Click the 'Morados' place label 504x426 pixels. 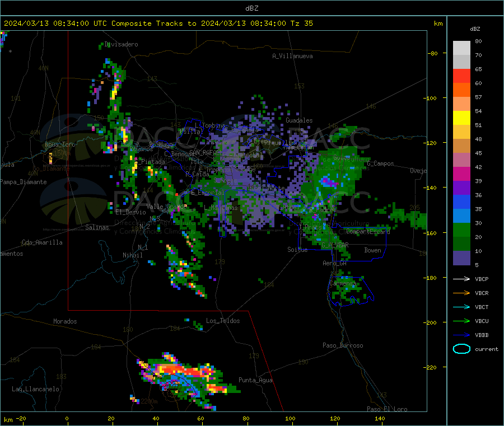coord(65,321)
